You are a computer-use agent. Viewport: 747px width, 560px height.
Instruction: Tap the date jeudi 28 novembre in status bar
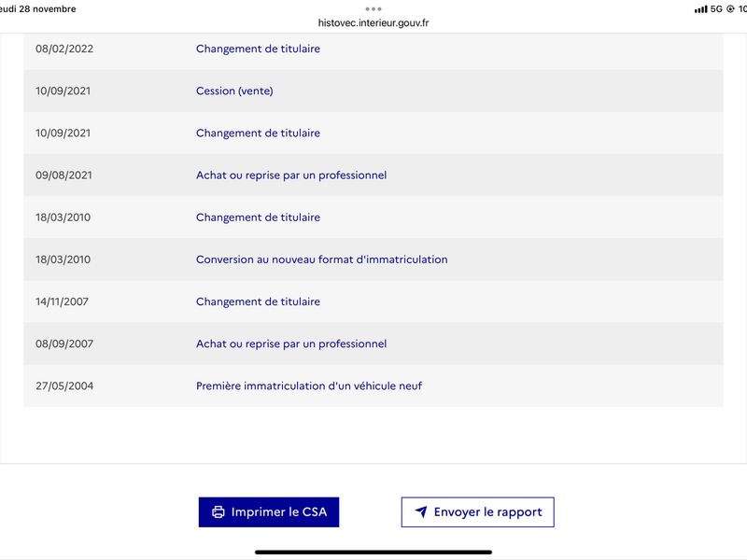pos(37,9)
